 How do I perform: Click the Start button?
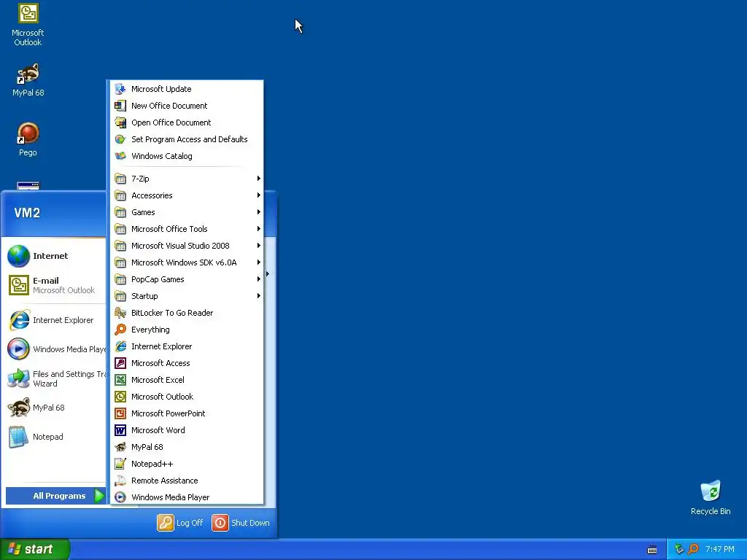point(35,549)
